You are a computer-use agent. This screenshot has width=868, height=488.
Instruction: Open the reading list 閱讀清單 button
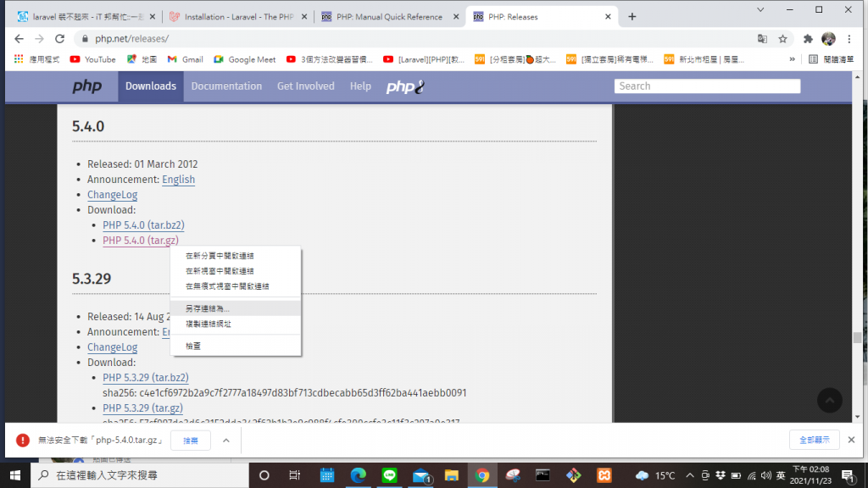tap(832, 59)
